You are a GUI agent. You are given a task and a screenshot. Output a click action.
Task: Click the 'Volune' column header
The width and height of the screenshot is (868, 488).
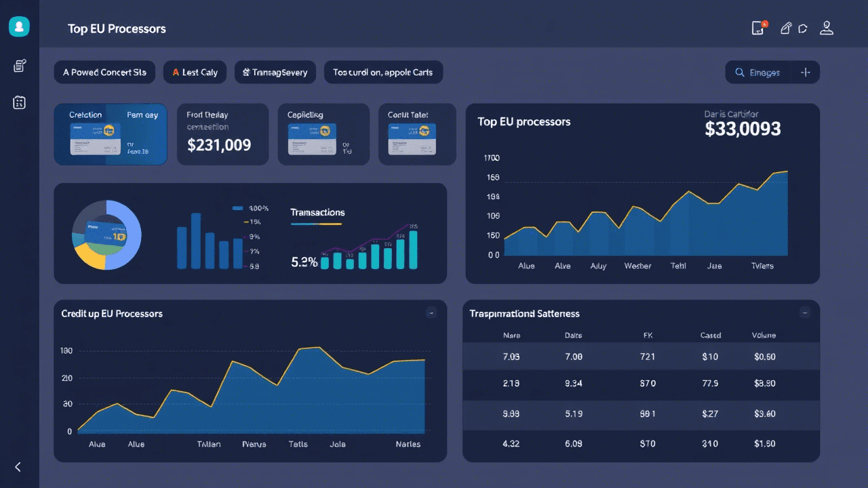764,335
